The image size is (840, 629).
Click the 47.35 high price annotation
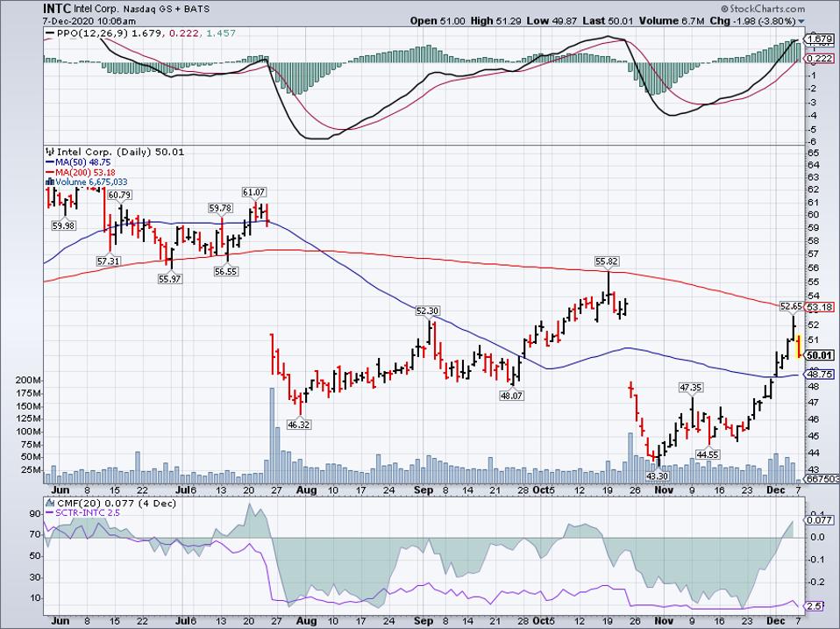tap(691, 387)
